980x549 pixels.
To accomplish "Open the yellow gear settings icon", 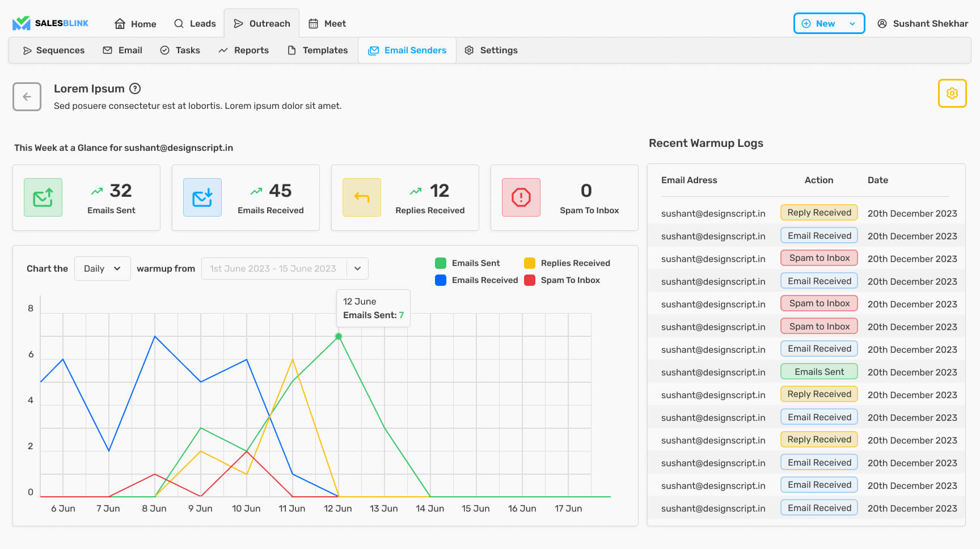I will (x=952, y=93).
